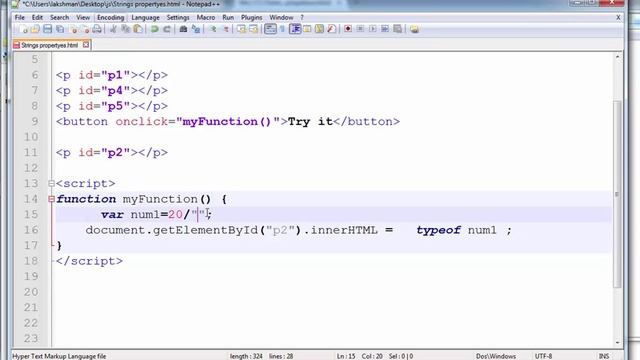Click the user defined language icon
Image resolution: width=640 pixels, height=360 pixels.
click(307, 29)
